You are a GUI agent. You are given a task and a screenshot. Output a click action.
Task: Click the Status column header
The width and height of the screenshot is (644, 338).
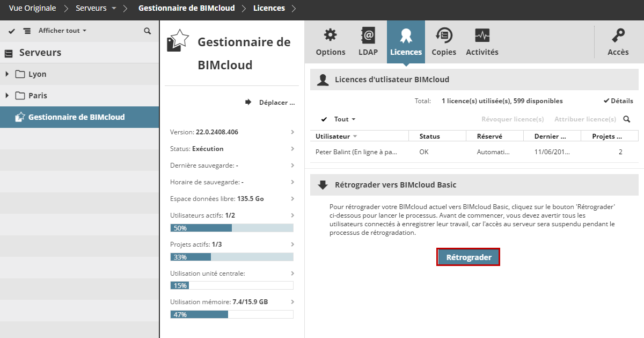point(437,136)
